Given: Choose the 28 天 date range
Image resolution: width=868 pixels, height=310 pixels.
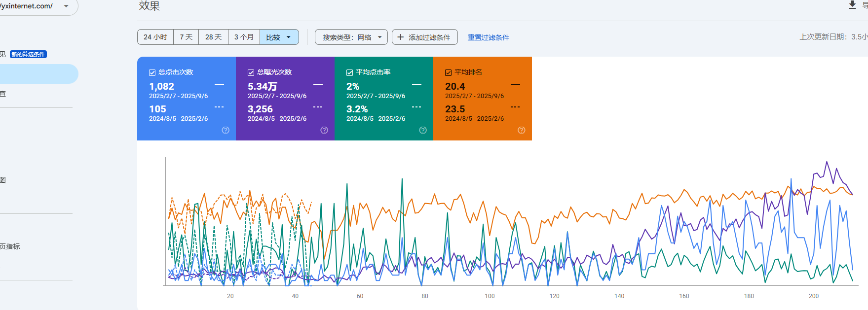Looking at the screenshot, I should (213, 37).
